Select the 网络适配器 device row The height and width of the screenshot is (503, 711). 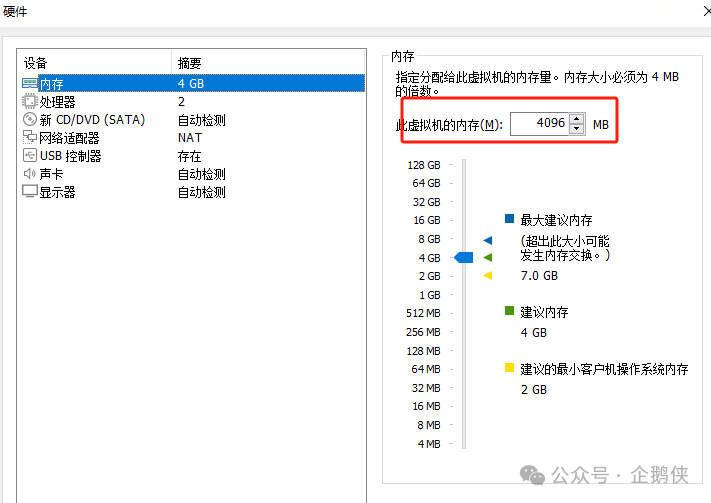coord(193,137)
